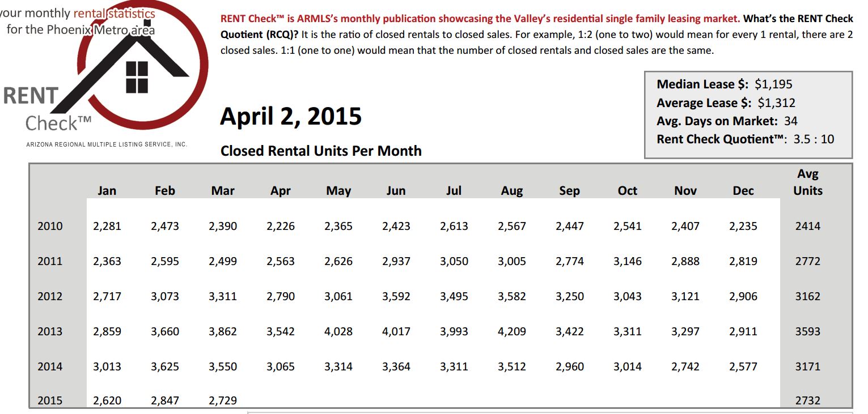Select the 2014 row label

(50, 367)
